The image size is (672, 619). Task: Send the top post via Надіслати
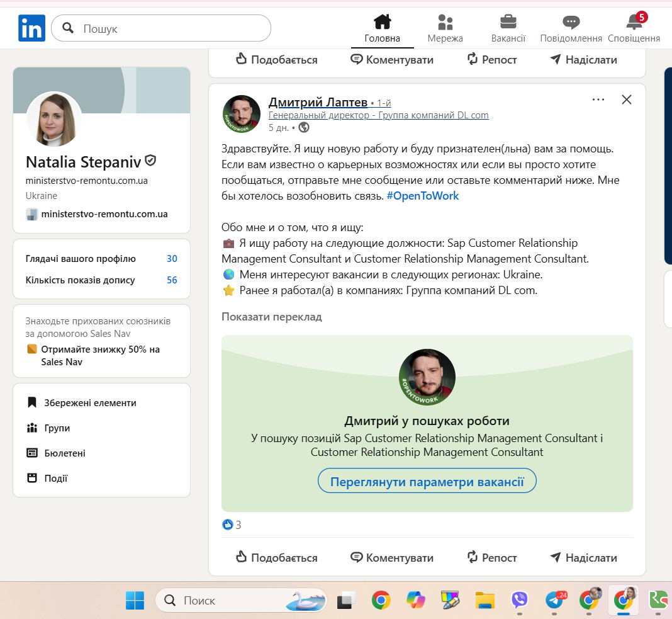pos(583,60)
